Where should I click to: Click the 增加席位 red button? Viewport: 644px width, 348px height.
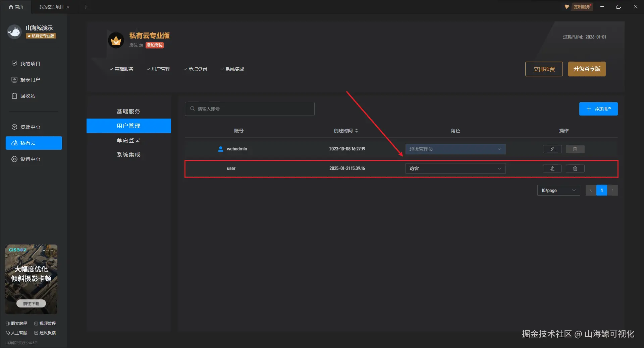coord(155,45)
